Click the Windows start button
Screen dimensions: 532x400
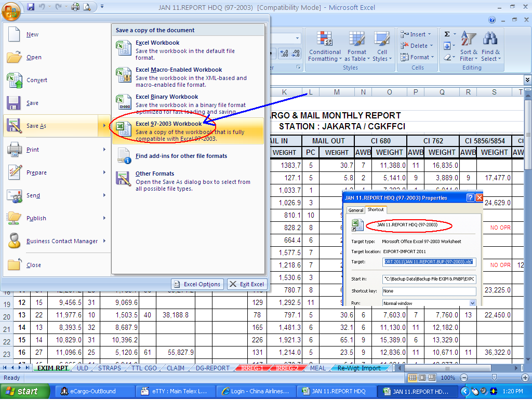point(24,392)
